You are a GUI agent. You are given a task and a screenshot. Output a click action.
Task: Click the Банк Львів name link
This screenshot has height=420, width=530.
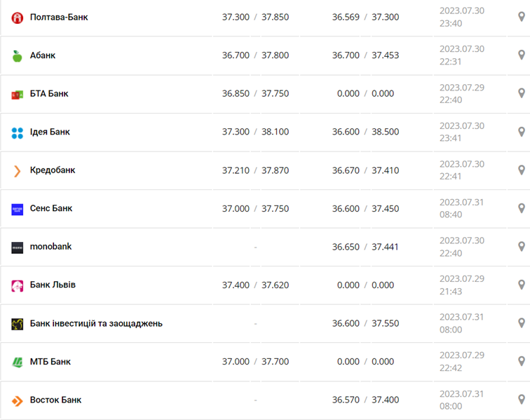[x=53, y=285]
